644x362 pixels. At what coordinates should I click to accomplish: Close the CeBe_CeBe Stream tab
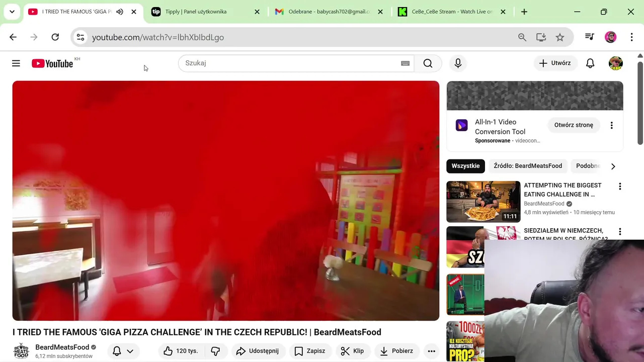(503, 12)
